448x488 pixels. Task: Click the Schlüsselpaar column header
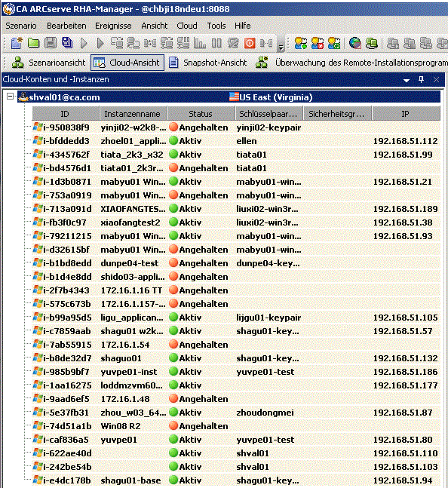269,114
